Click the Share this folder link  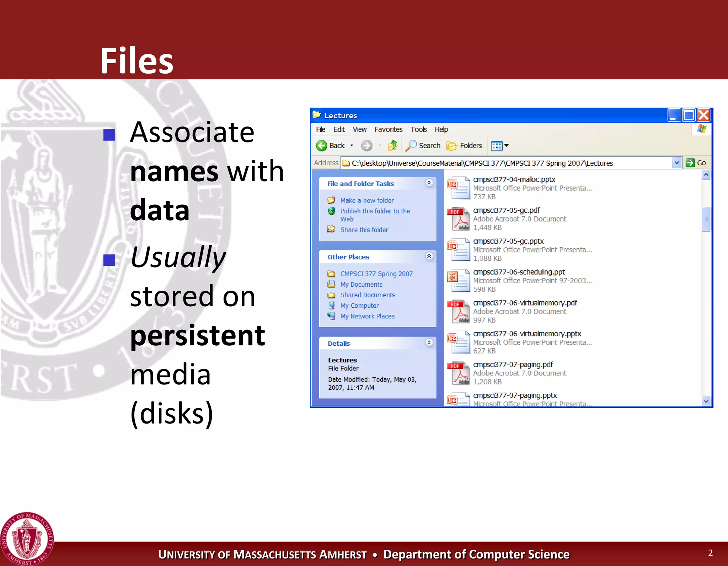[364, 230]
